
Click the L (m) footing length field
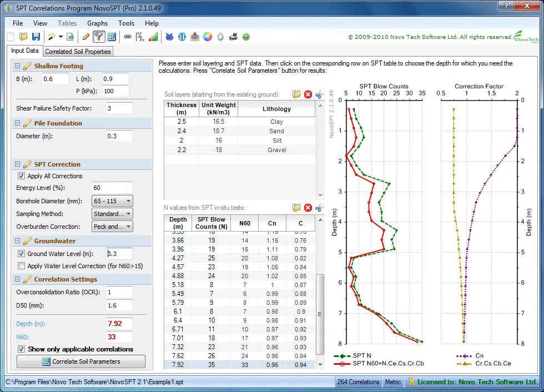[x=115, y=79]
